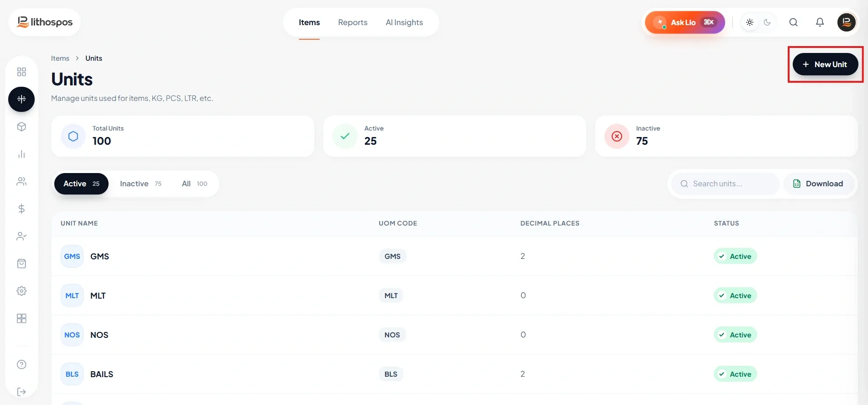Viewport: 868px width, 405px height.
Task: Open the dollar sign icon in sidebar
Action: coord(21,209)
